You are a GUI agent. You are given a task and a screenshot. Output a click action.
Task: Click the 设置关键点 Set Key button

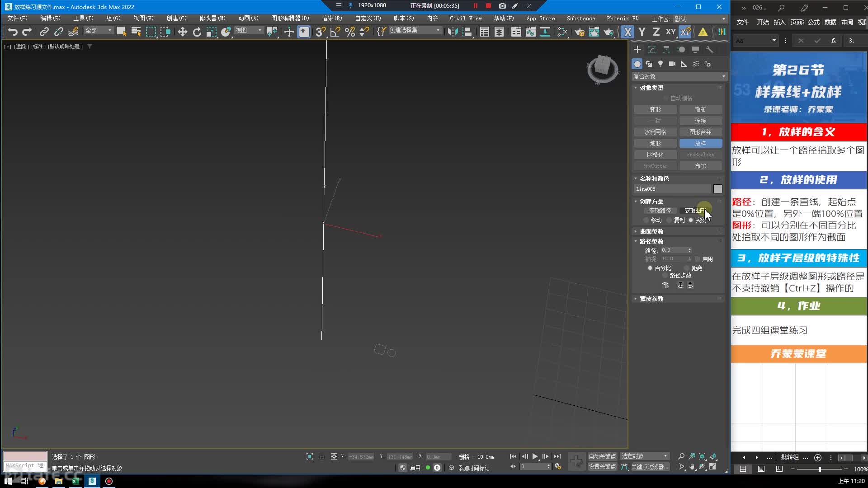602,467
